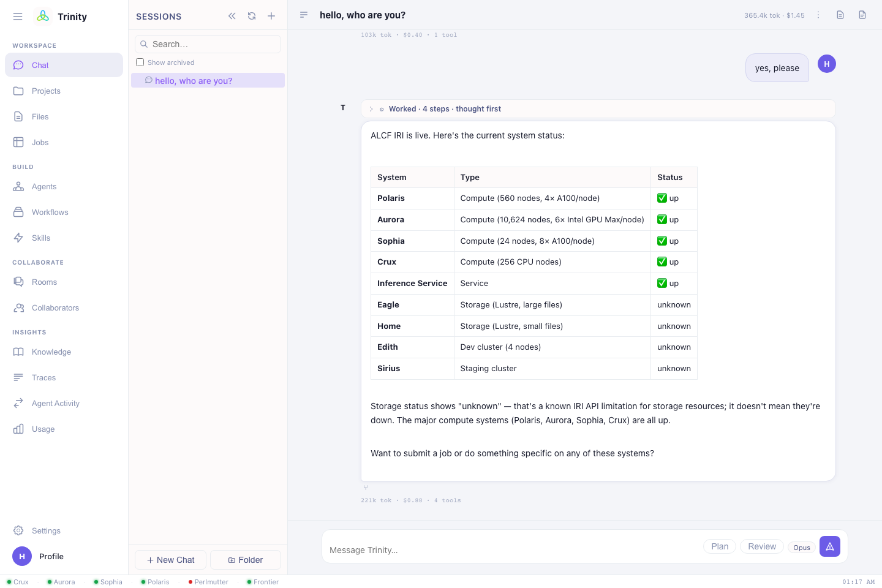Click the '365.4k tok · $1.45' usage text
The width and height of the screenshot is (882, 588).
pos(774,15)
